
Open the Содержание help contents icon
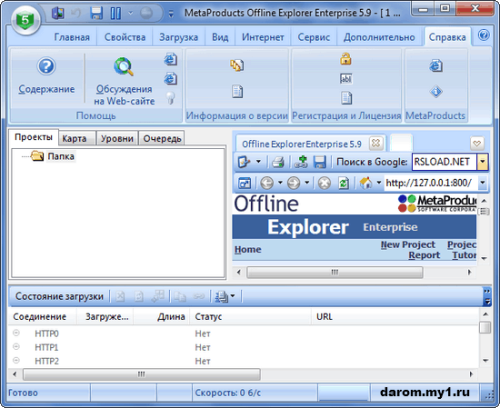point(46,66)
